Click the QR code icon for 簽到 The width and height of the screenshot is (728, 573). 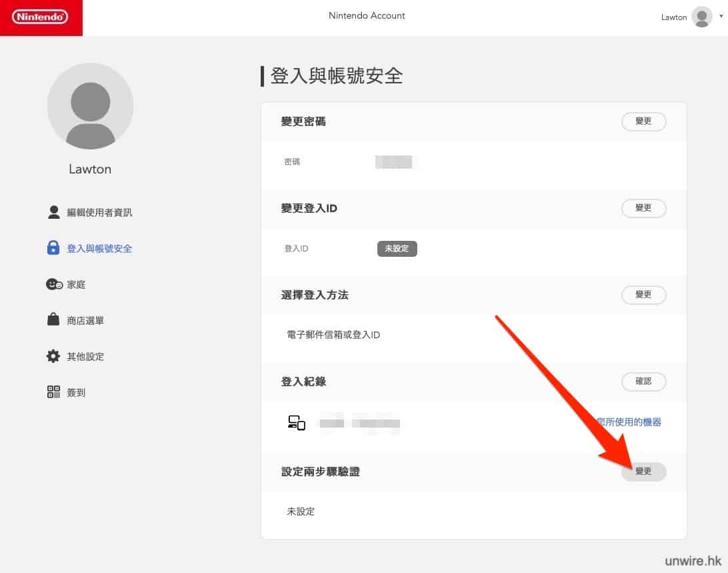pos(53,392)
